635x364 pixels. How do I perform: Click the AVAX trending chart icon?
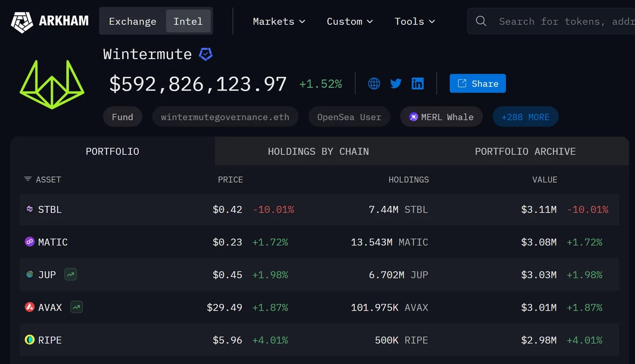[x=76, y=307]
